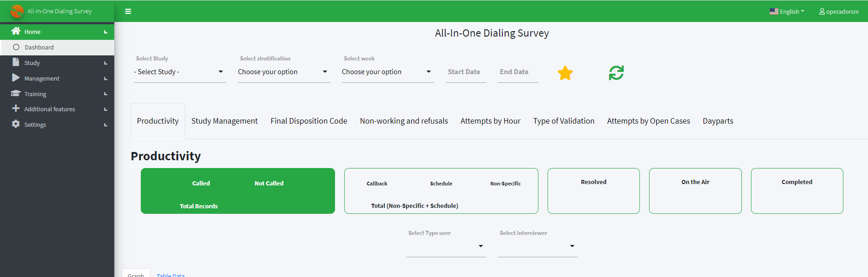Open the Select Interviewer dropdown
This screenshot has height=277, width=868.
538,246
